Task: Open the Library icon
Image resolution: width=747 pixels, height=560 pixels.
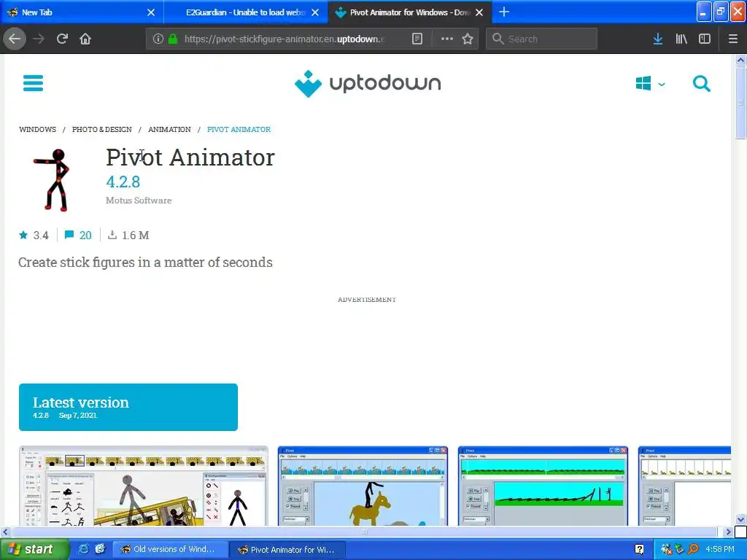Action: coord(681,39)
